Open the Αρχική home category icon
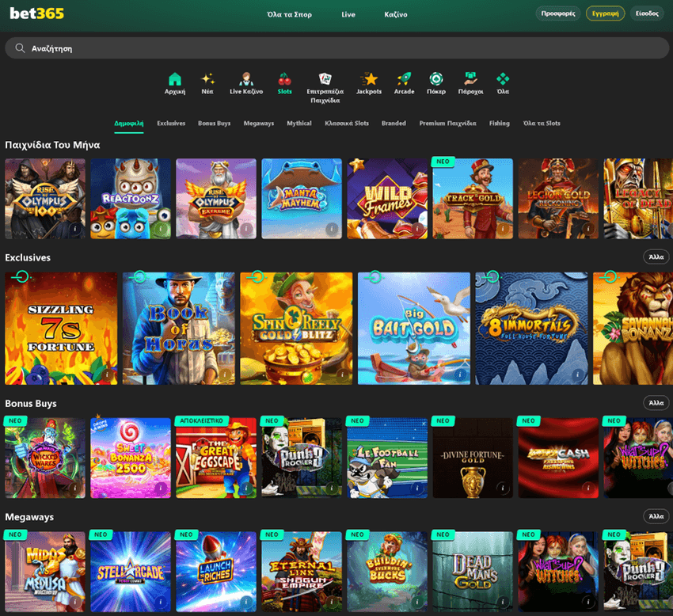The width and height of the screenshot is (673, 616). tap(175, 79)
